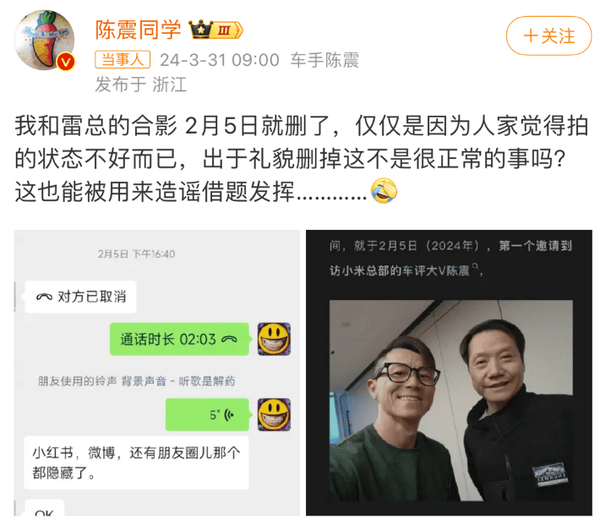The width and height of the screenshot is (600, 524).
Task: Click the first smiley chat avatar
Action: tap(274, 339)
